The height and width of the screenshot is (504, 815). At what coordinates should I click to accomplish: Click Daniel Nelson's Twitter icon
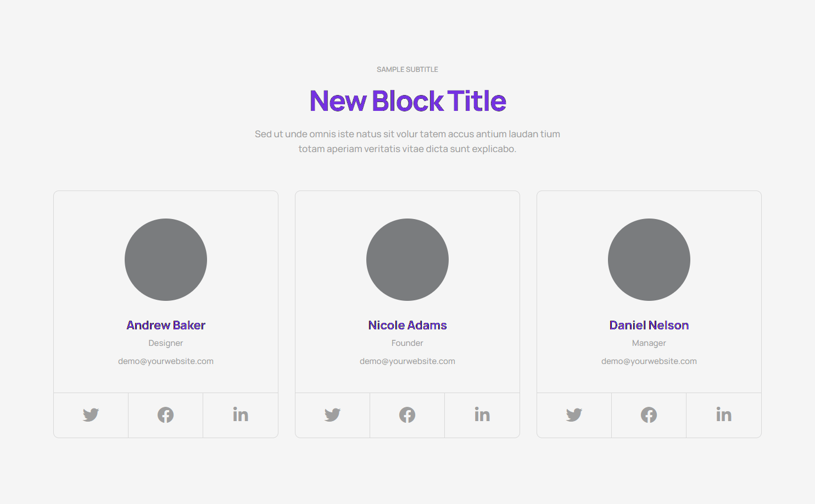(574, 415)
